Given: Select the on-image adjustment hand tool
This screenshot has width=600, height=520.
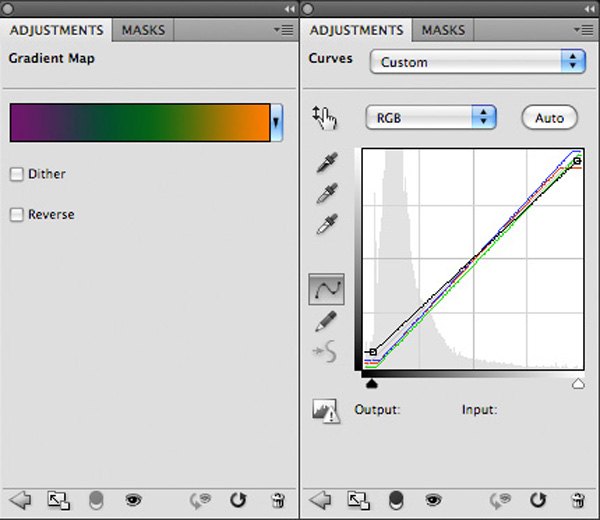Looking at the screenshot, I should point(324,117).
